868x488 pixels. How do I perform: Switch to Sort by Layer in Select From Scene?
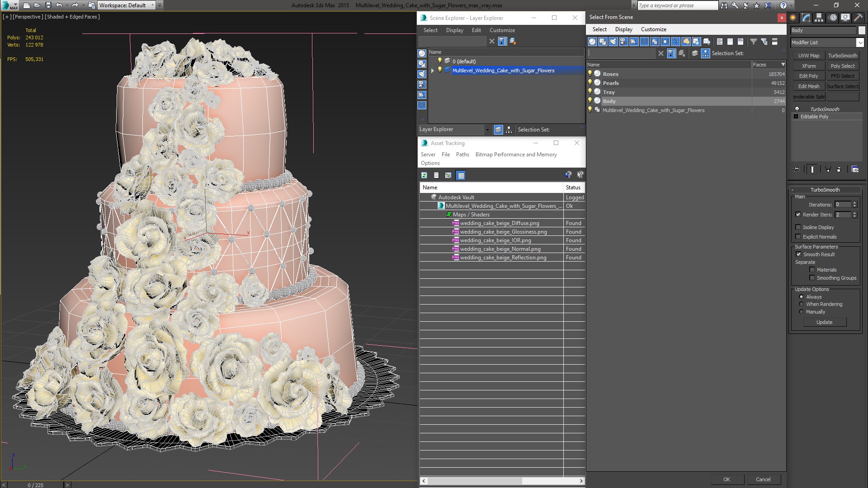click(x=695, y=53)
